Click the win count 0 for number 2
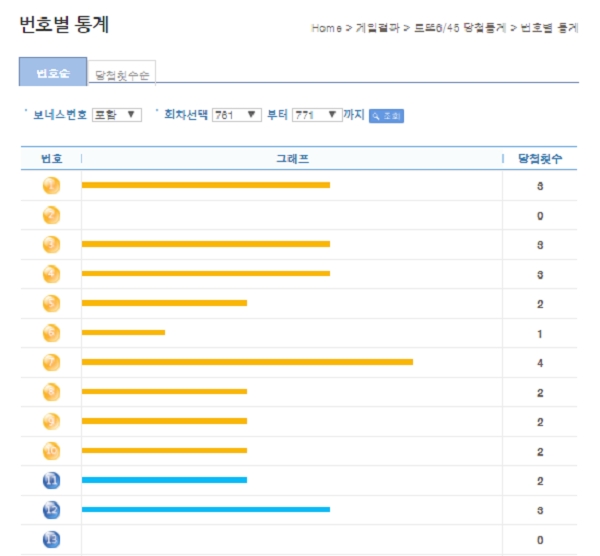The height and width of the screenshot is (556, 600). pyautogui.click(x=540, y=216)
